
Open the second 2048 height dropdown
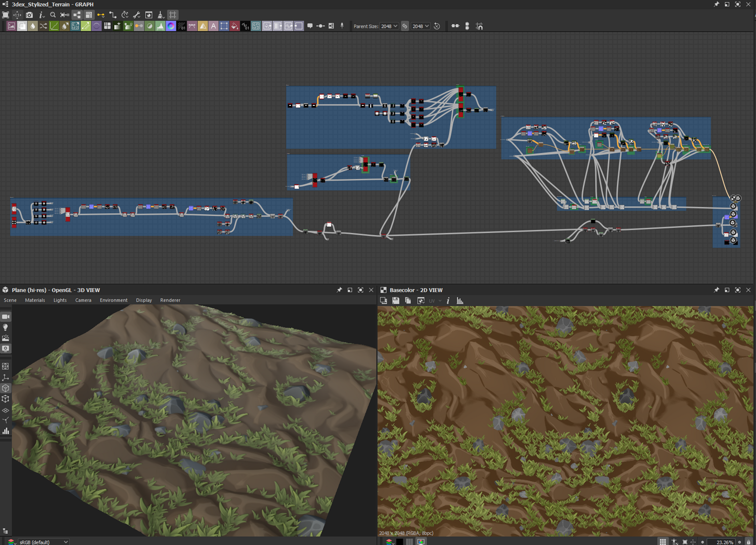click(x=420, y=26)
